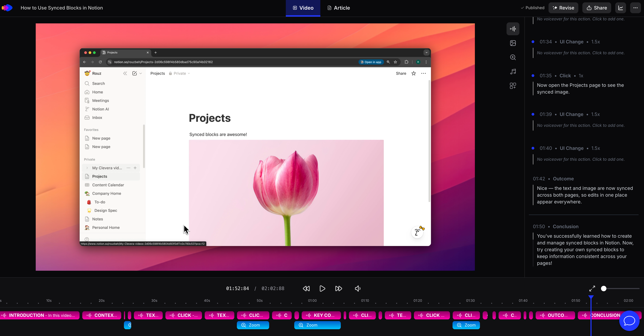
Task: Select the zoom effect tool in the sidebar
Action: click(x=513, y=57)
